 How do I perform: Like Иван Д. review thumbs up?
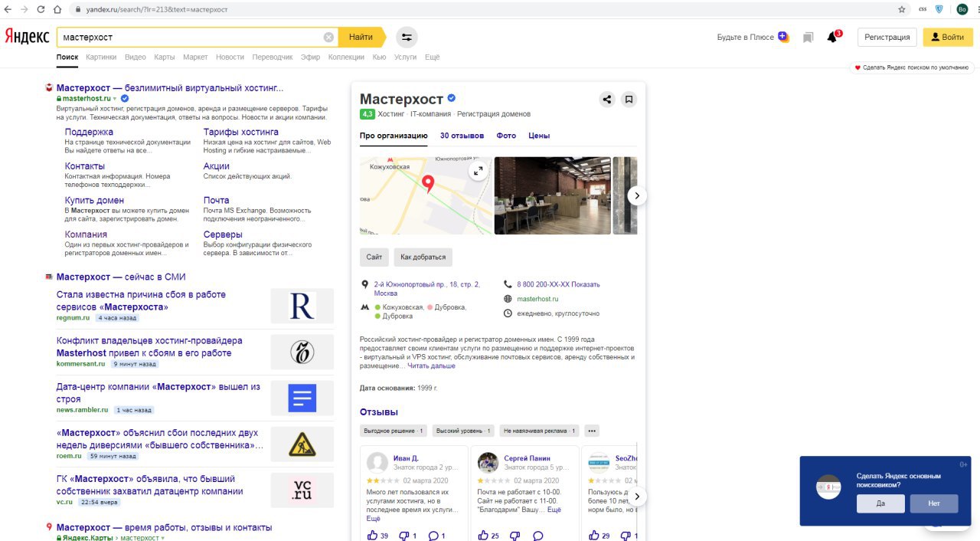373,536
